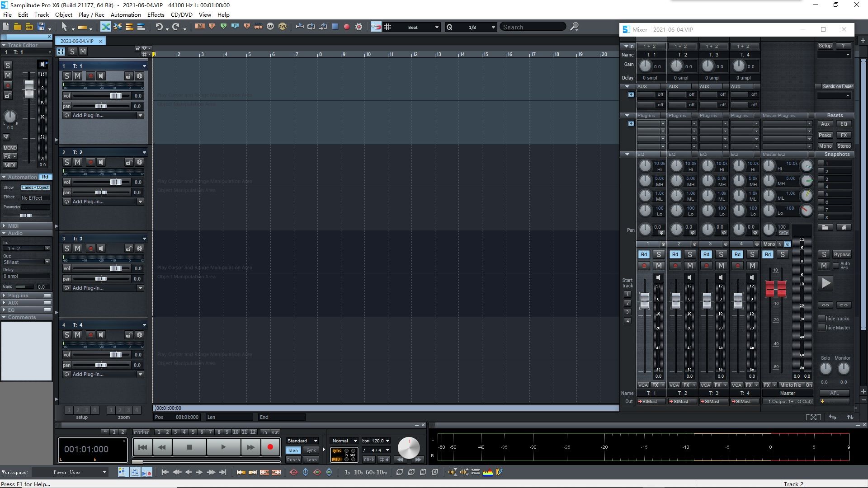Click the CD toolbar icon

(270, 27)
